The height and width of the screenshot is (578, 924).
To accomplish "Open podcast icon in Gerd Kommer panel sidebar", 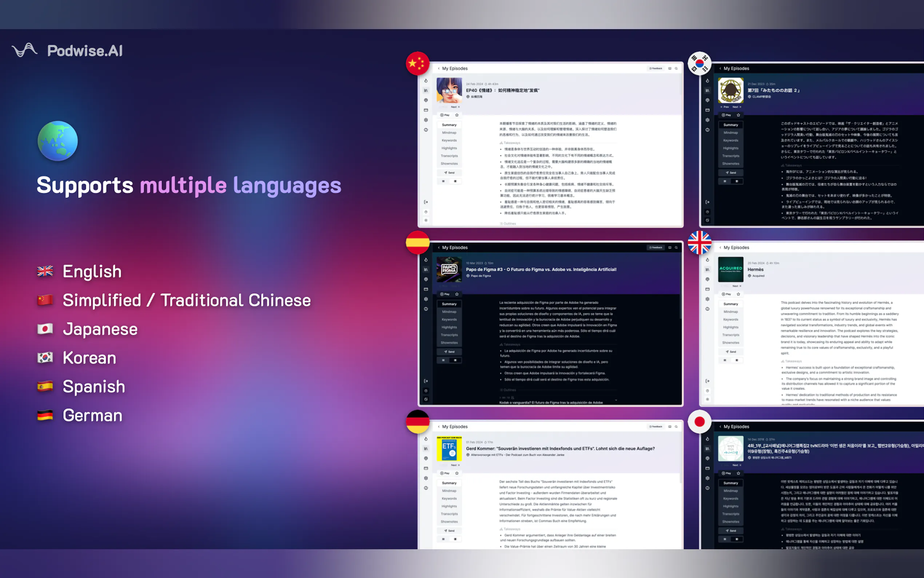I will coord(426,458).
